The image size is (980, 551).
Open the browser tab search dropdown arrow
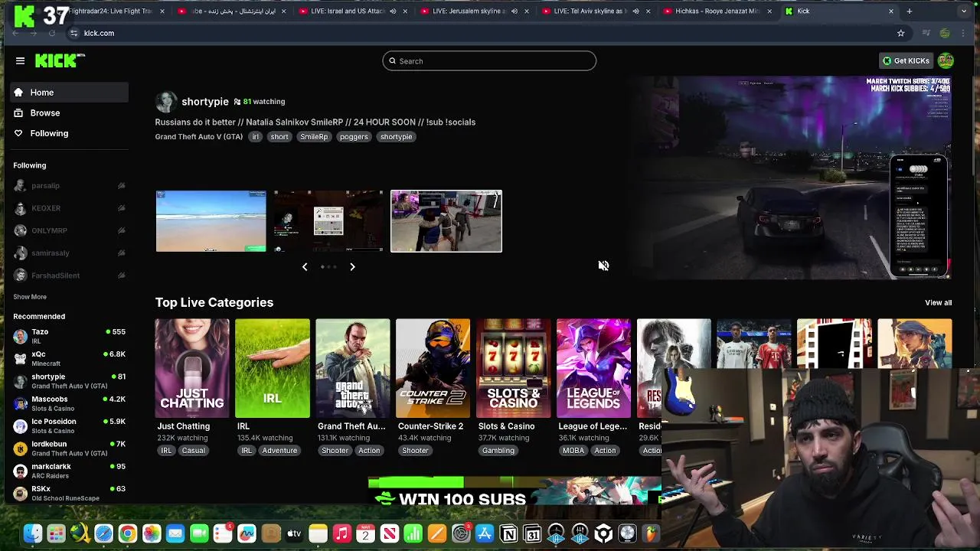tap(963, 11)
